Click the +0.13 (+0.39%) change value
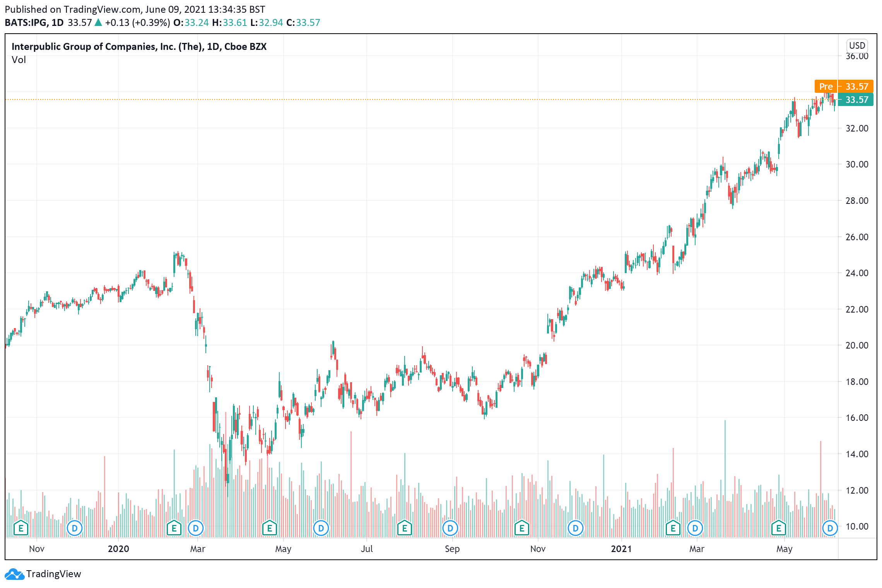This screenshot has width=882, height=588. point(137,22)
